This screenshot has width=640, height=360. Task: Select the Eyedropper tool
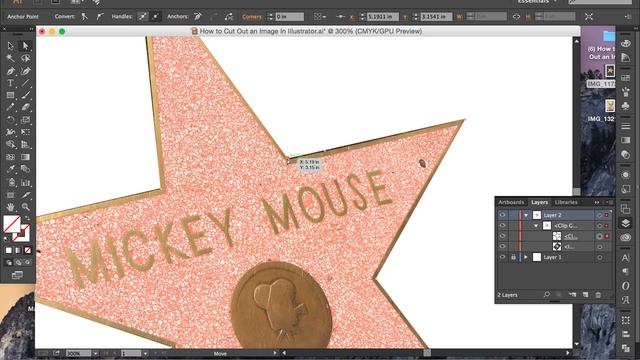coord(11,169)
